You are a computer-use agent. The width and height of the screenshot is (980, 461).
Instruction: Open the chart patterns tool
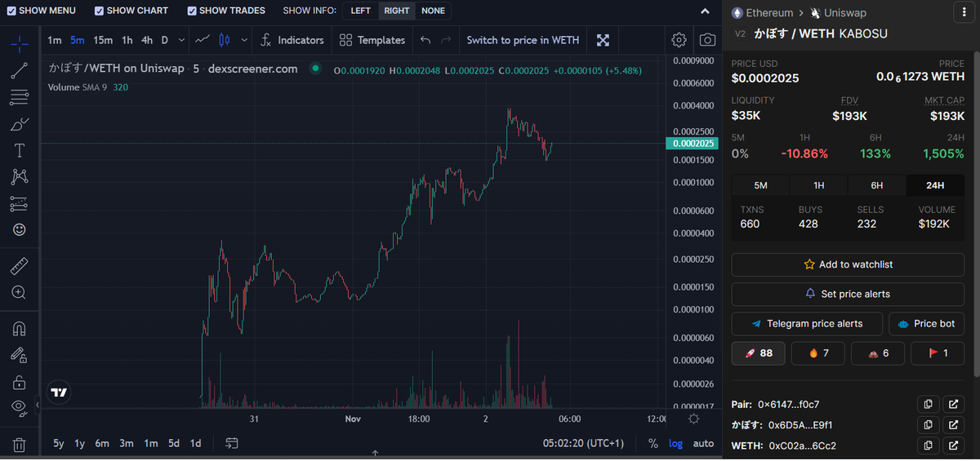coord(20,176)
